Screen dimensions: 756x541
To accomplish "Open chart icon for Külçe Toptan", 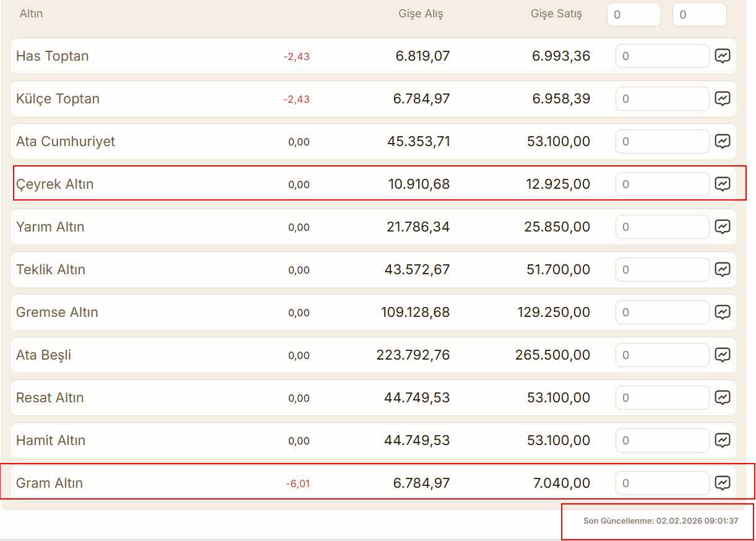I will pyautogui.click(x=723, y=99).
